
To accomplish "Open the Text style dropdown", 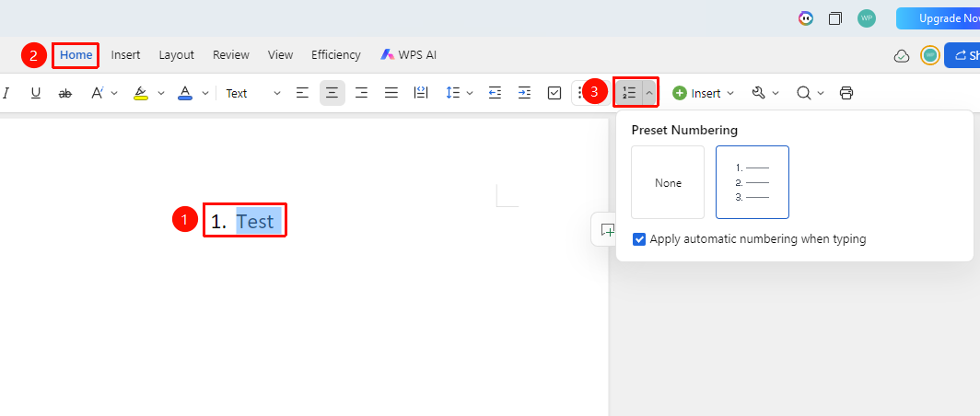I will coord(253,93).
